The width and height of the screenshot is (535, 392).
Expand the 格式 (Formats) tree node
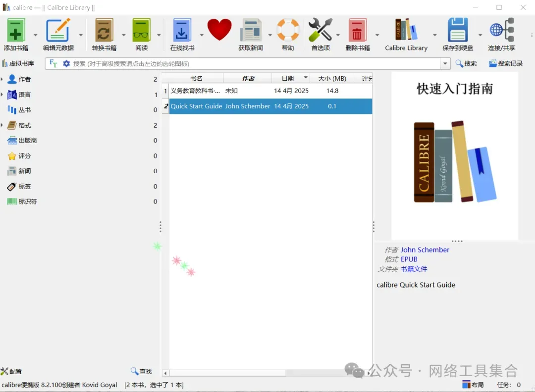click(x=2, y=125)
